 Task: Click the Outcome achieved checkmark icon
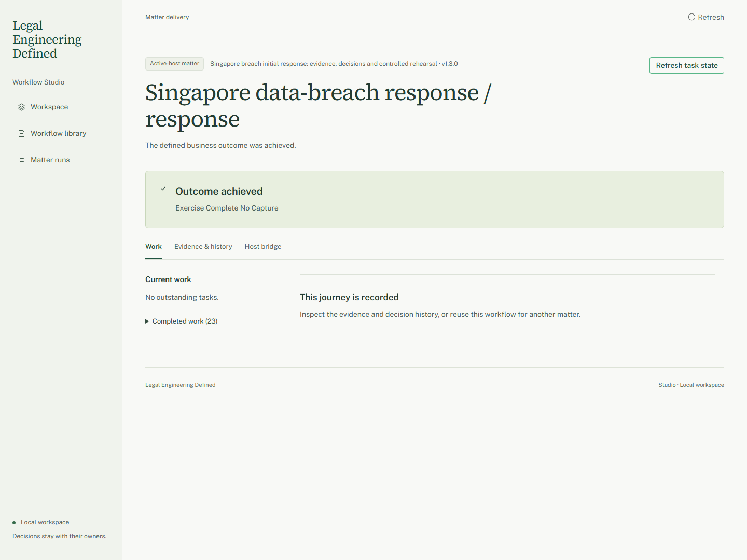pyautogui.click(x=163, y=189)
